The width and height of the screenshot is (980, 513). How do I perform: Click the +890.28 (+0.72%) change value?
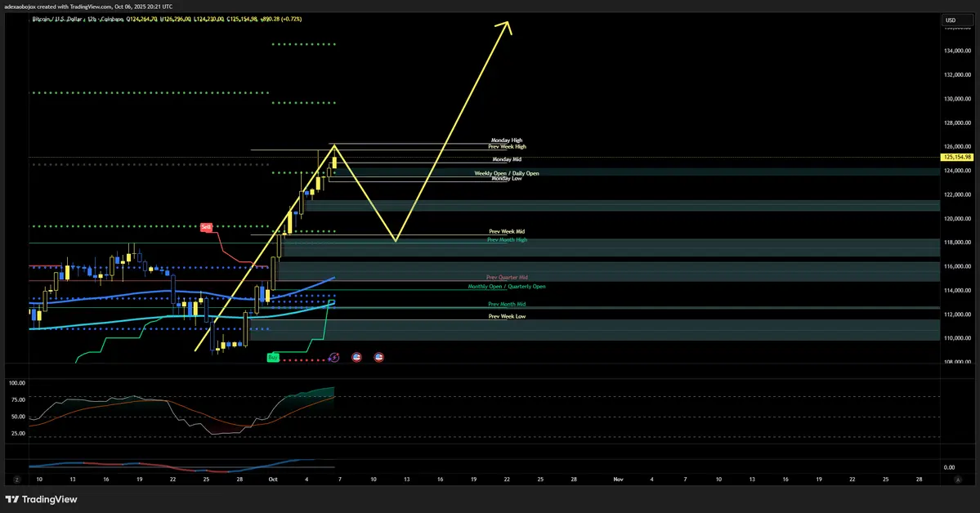click(281, 20)
